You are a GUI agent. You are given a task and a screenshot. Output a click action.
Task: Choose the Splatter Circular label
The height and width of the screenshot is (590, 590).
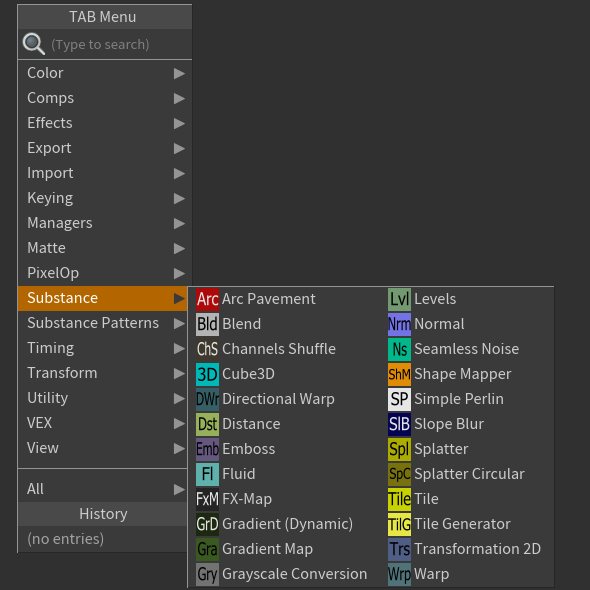470,474
